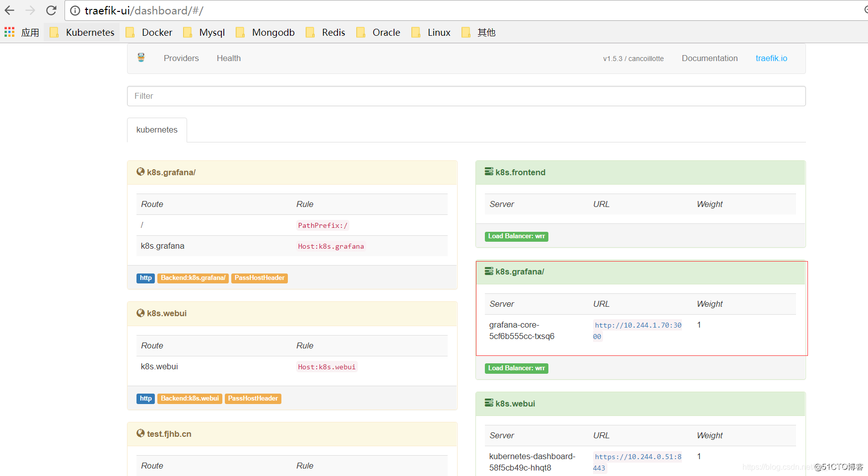Screen dimensions: 868x476
Task: Click PassHostHeader badge under k8s.webui
Action: point(253,399)
